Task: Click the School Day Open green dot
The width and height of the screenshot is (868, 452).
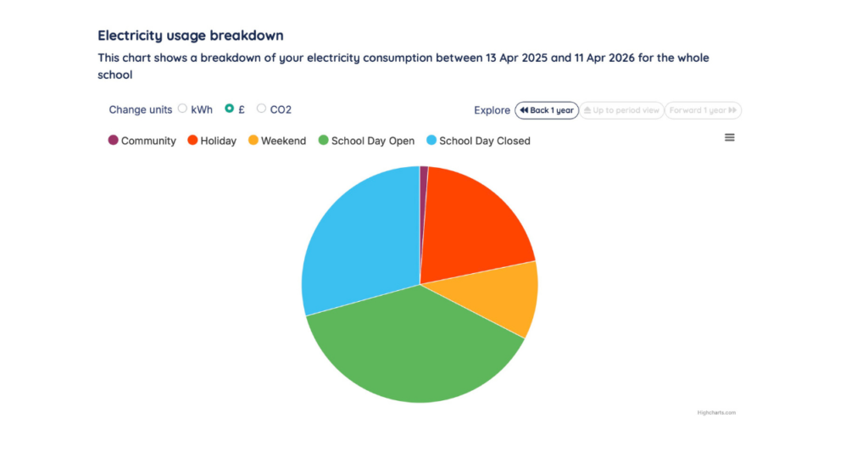Action: (x=323, y=141)
